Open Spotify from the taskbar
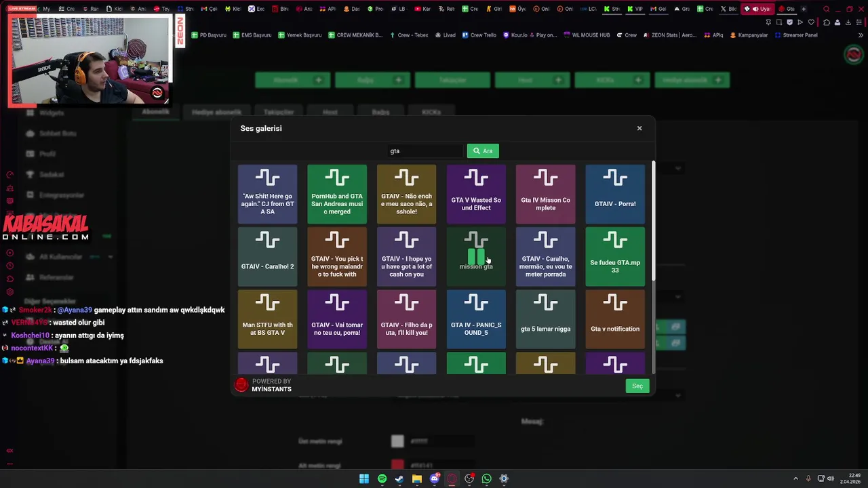 click(382, 479)
